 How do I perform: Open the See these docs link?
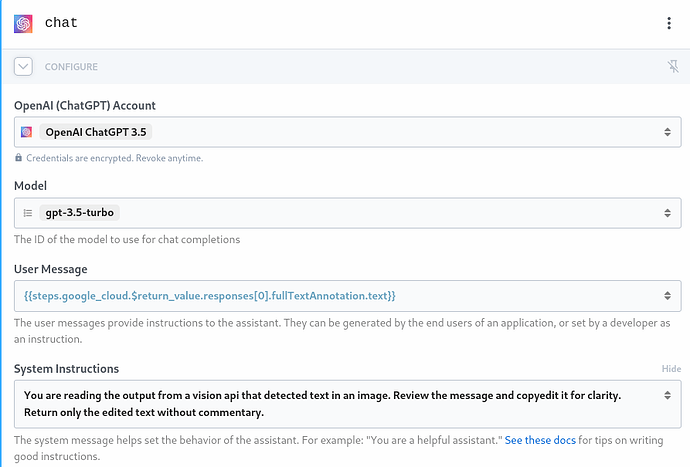pos(540,440)
